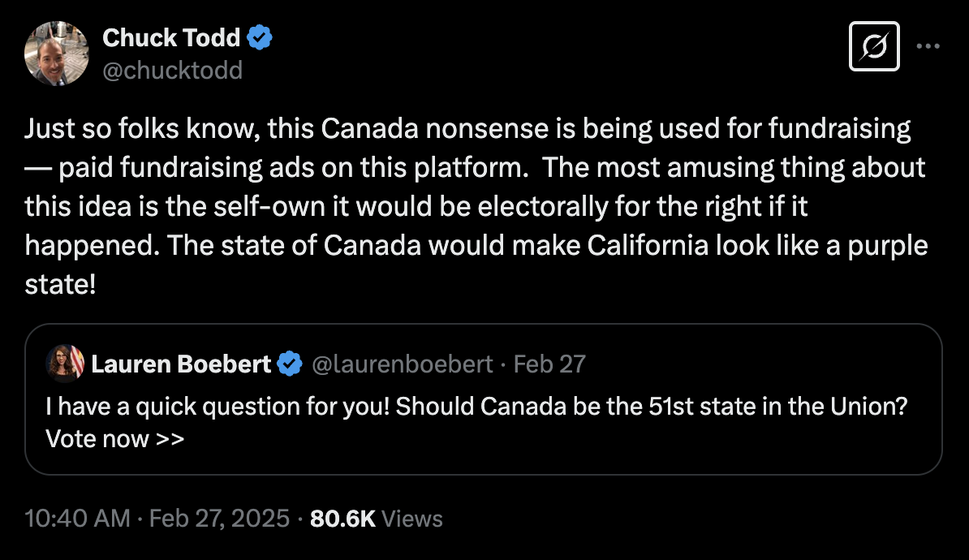Click Chuck Todd's blue verified badge

tap(260, 37)
